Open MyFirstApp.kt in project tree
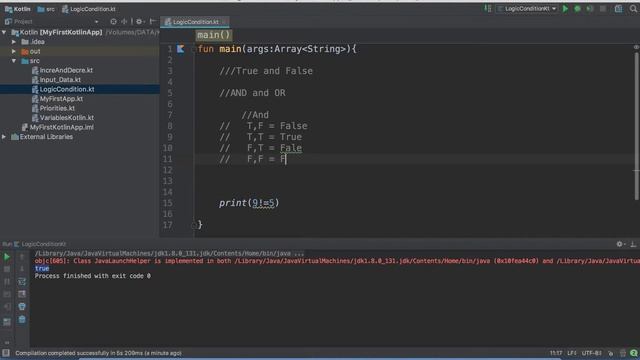This screenshot has width=640, height=360. (57, 99)
